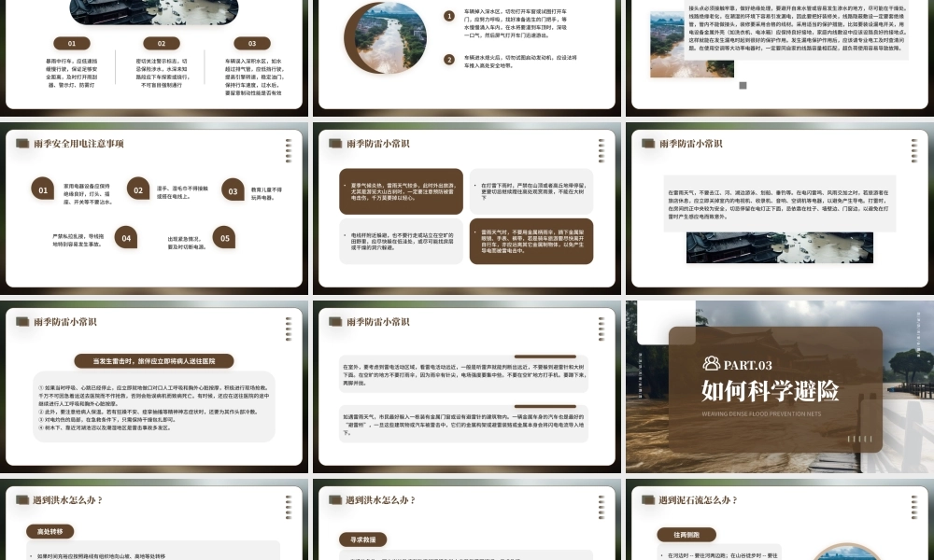The width and height of the screenshot is (934, 560).
Task: Click title icon beside 遇到泥石流怎么办？
Action: pos(648,500)
